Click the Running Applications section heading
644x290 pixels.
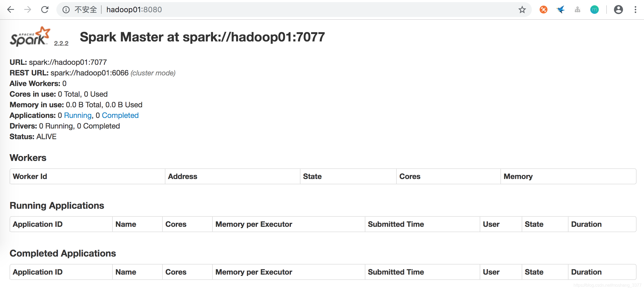click(57, 206)
